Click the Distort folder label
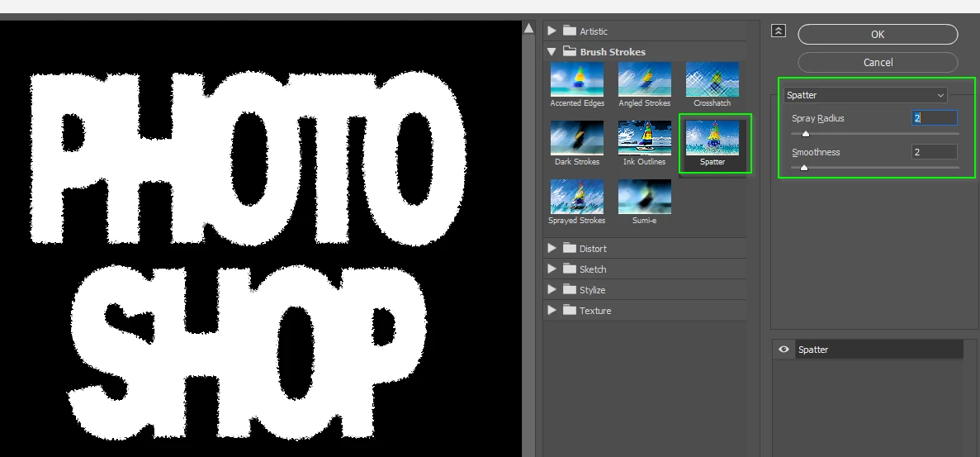 pyautogui.click(x=593, y=249)
